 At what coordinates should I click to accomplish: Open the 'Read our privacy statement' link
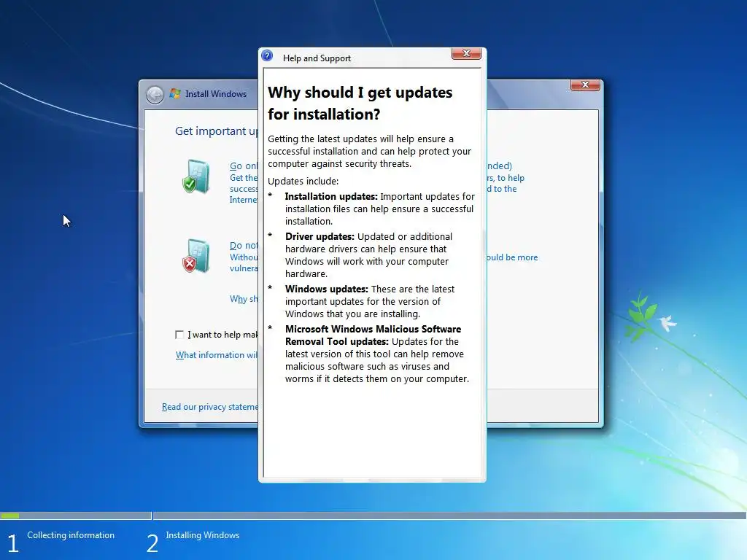(209, 407)
